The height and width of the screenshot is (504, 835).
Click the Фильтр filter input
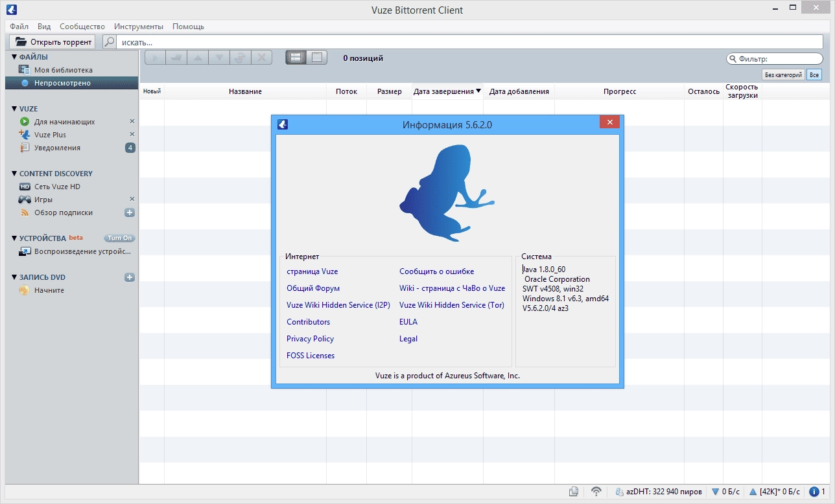(x=774, y=59)
